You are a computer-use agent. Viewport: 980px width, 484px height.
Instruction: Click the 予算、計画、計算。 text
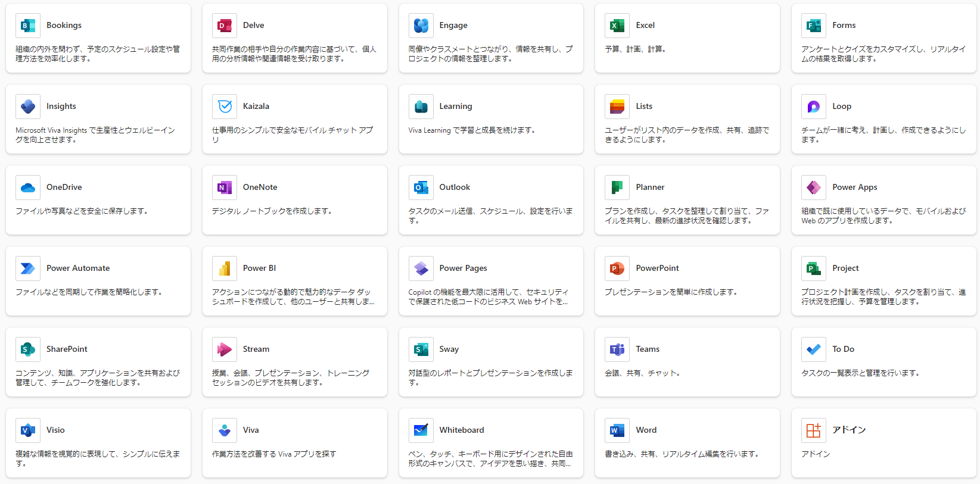coord(635,49)
